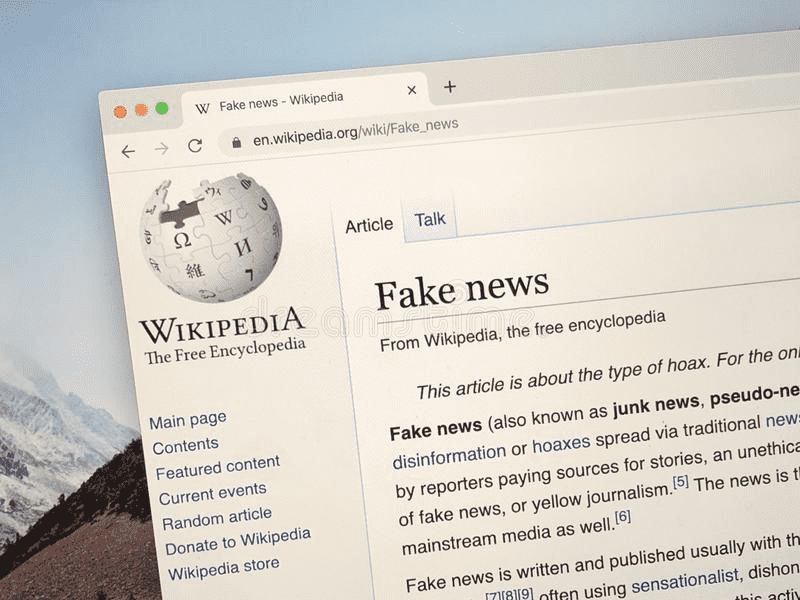Click the padlock icon in address bar
800x600 pixels.
pyautogui.click(x=236, y=142)
